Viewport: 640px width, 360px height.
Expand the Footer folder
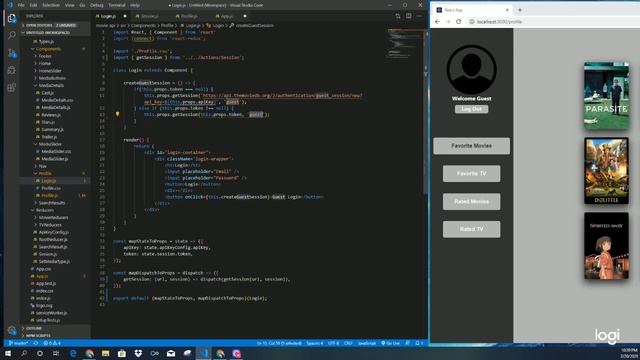pos(44,56)
